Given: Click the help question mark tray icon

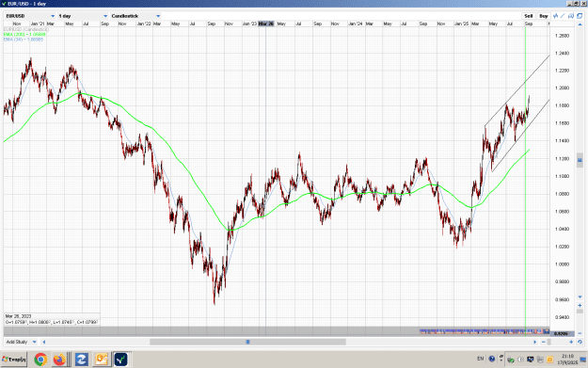Looking at the screenshot, I should (x=492, y=359).
